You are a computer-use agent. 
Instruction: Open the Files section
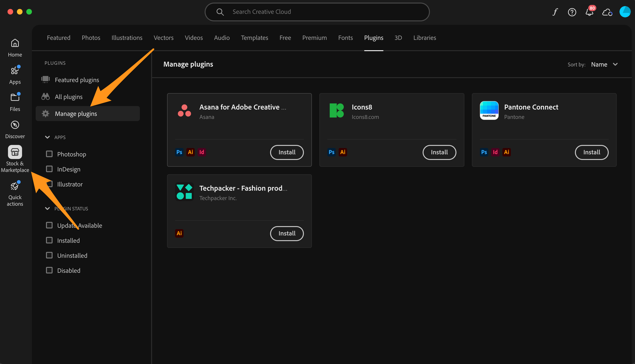[x=15, y=102]
